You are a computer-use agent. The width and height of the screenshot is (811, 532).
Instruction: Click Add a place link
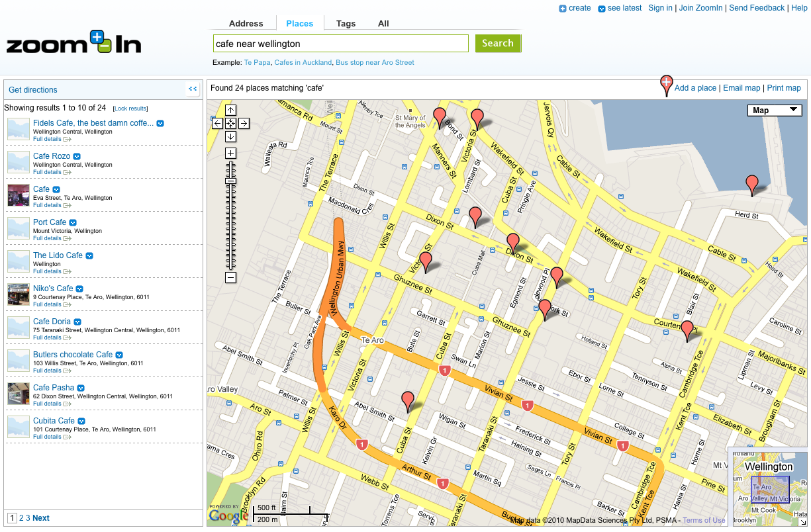pos(695,88)
